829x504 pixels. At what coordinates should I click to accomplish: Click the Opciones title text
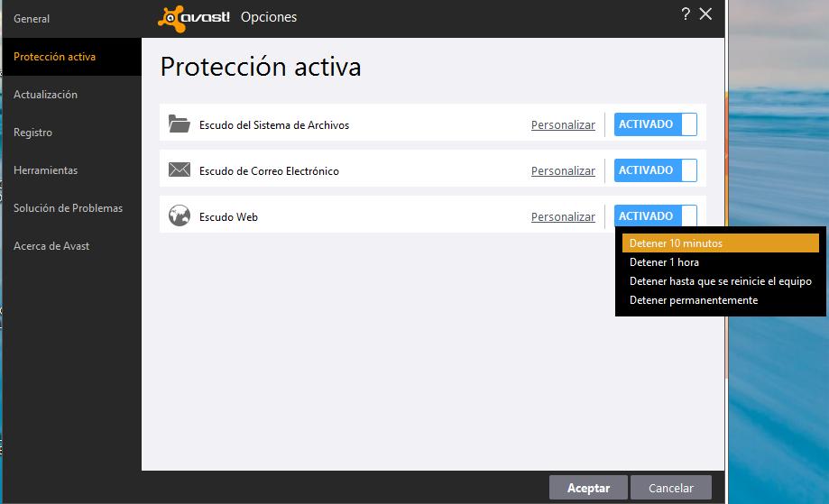269,17
